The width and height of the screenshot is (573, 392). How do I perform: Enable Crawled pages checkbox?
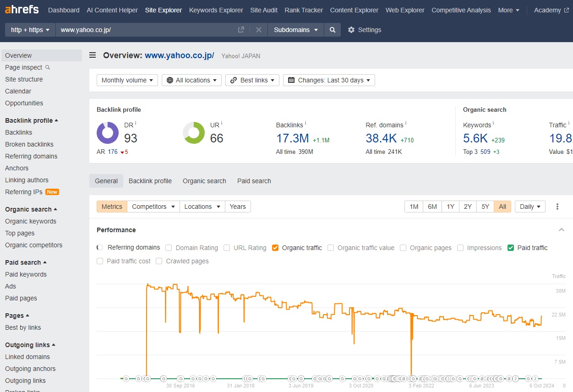point(159,261)
